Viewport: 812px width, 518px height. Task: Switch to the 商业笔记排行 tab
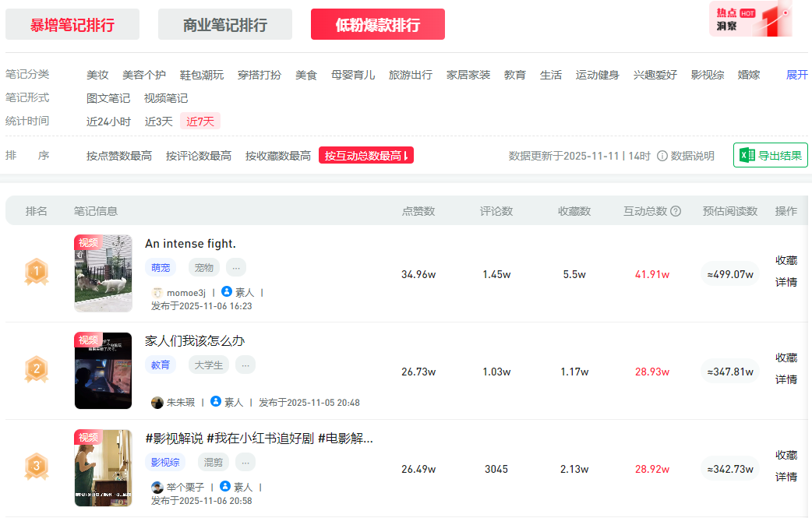(225, 25)
